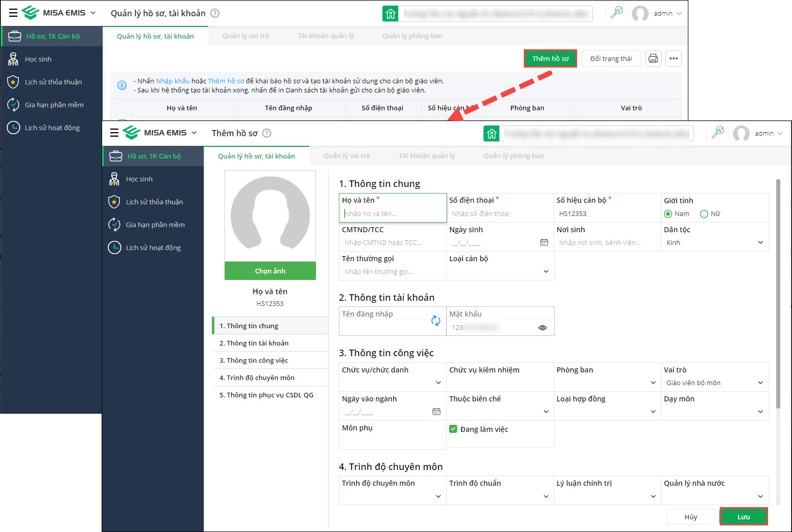Click the green Chọn ảnh button
Viewport: 792px width, 532px height.
tap(270, 271)
